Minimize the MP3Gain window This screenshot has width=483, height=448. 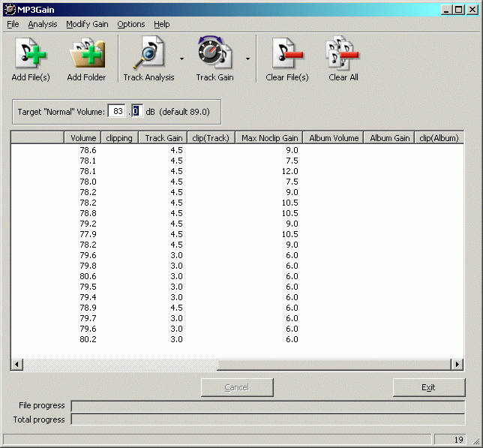tap(445, 10)
